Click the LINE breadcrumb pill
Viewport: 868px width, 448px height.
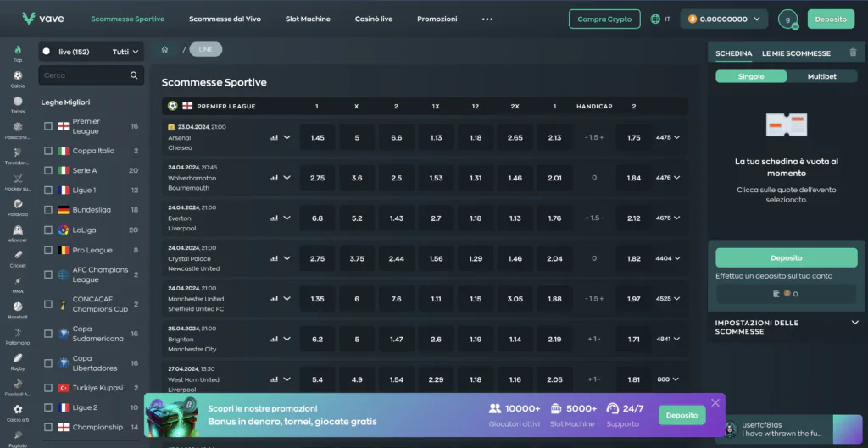pos(206,49)
